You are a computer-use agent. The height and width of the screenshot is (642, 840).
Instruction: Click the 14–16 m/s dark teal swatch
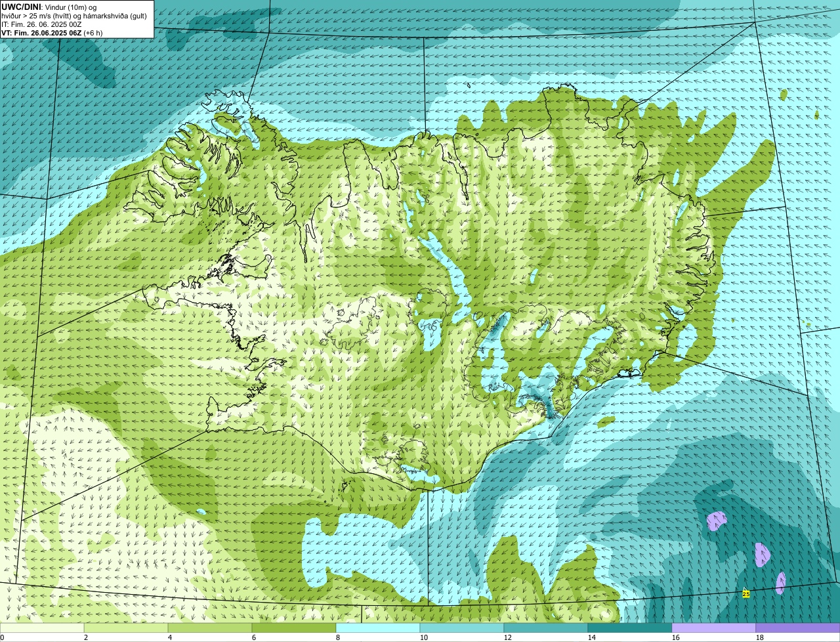coord(630,628)
